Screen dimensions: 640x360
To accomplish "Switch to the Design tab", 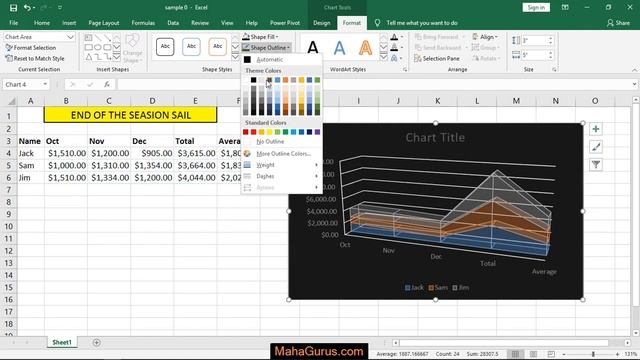I will tap(322, 23).
